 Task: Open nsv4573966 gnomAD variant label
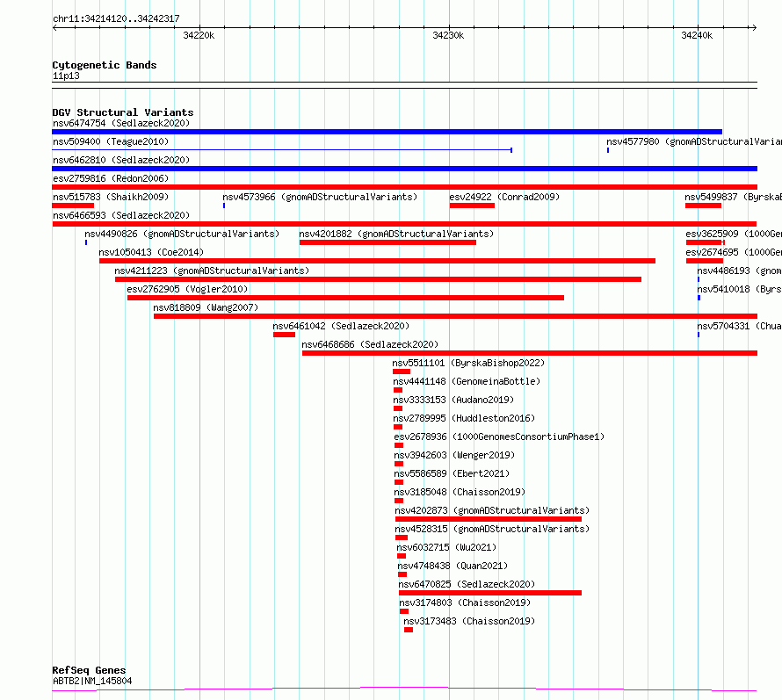point(320,197)
